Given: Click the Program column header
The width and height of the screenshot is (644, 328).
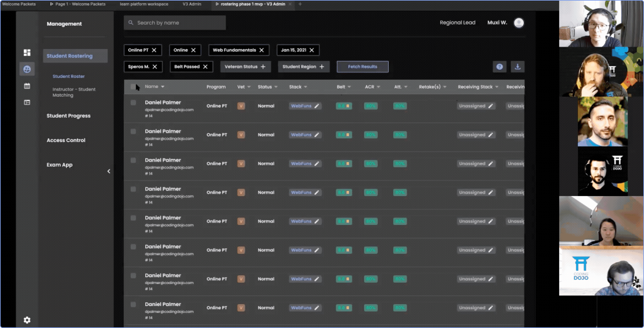Looking at the screenshot, I should (216, 87).
